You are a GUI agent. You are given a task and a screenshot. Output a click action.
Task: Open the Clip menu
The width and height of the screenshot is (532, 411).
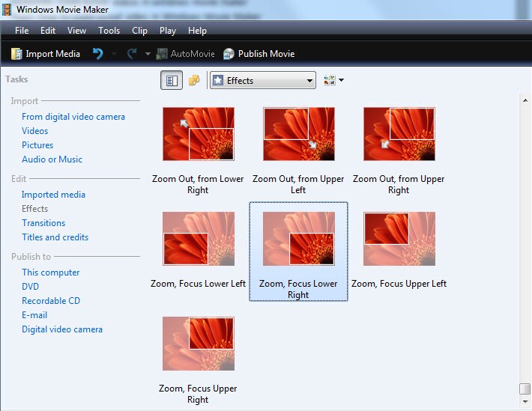(139, 31)
